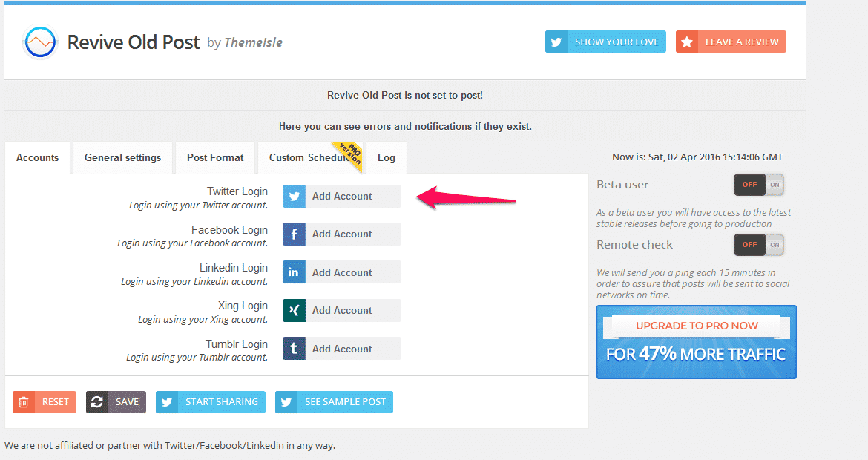Click the LinkedIn icon beside Linkedin Login
Screen dimensions: 868x460
294,272
